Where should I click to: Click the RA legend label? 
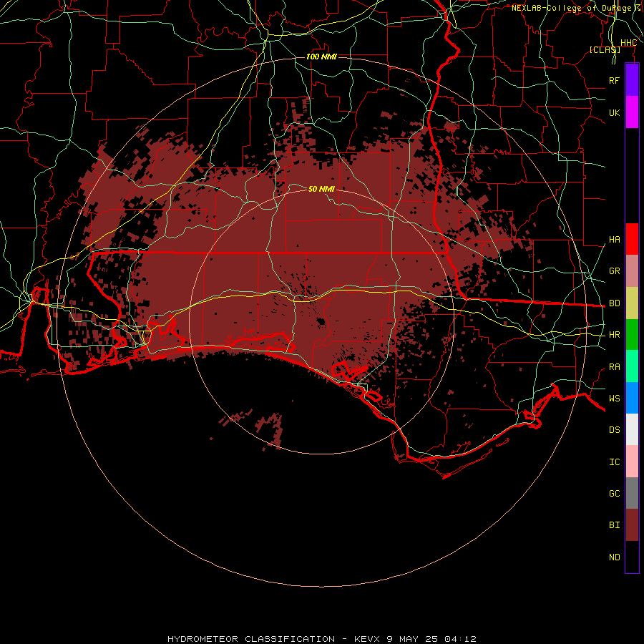point(614,367)
